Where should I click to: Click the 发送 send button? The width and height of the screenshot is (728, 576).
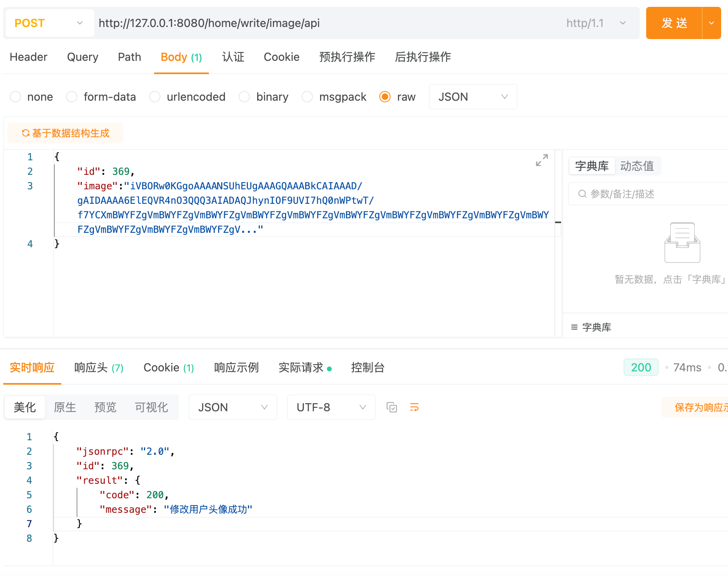(x=674, y=23)
